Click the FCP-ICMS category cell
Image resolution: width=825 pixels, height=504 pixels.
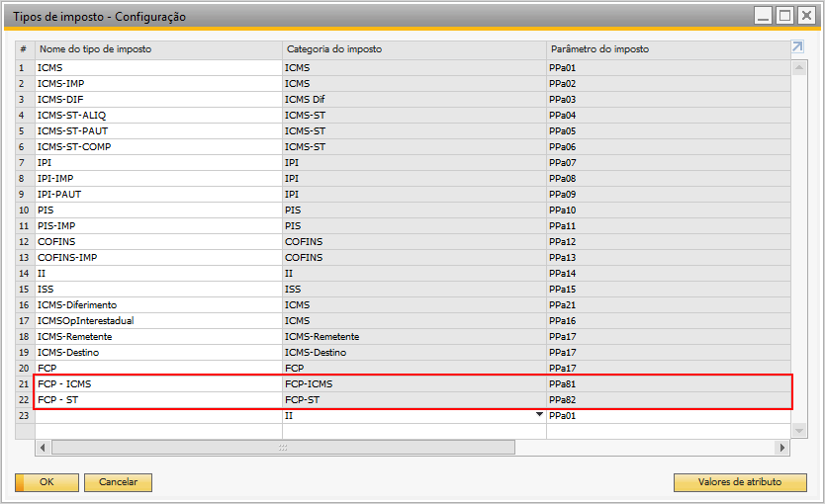coord(414,384)
